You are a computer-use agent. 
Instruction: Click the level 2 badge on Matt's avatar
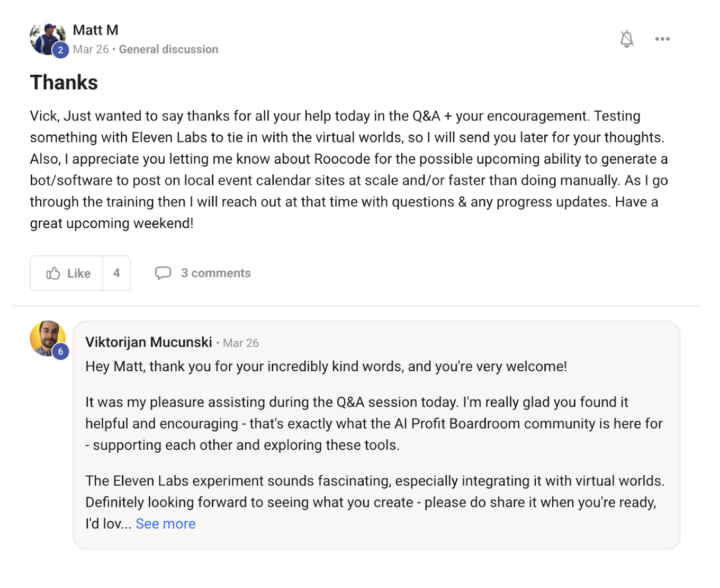click(x=60, y=51)
